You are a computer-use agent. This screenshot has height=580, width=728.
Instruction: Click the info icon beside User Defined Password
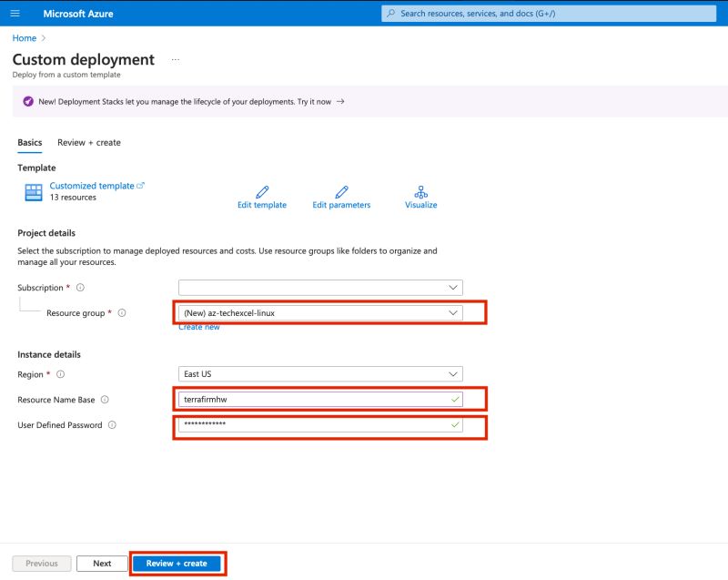tap(113, 423)
